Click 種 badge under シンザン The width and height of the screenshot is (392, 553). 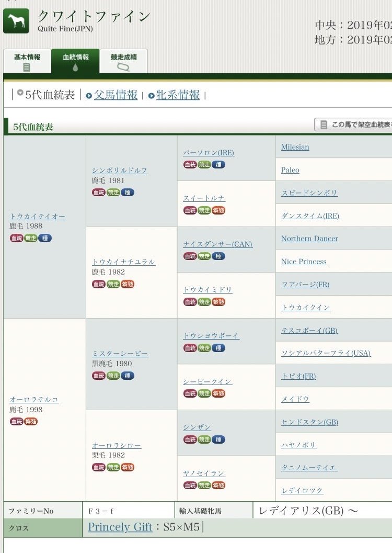[218, 439]
